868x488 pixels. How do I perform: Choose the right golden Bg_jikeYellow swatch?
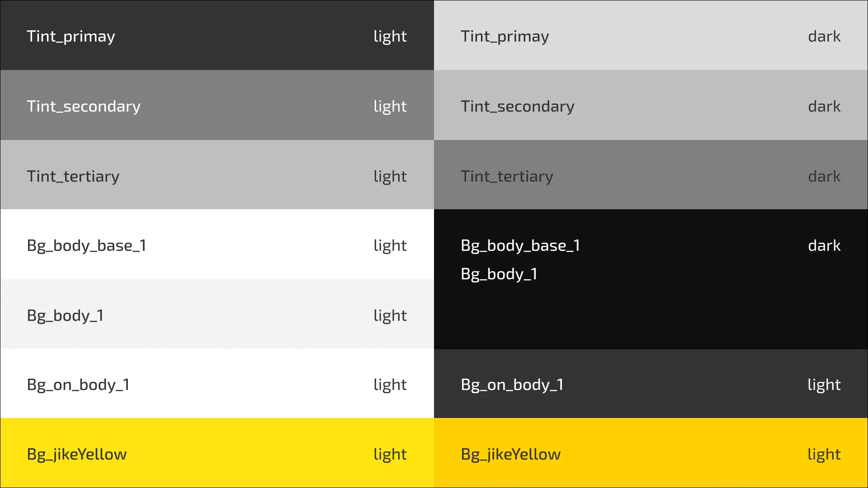651,453
